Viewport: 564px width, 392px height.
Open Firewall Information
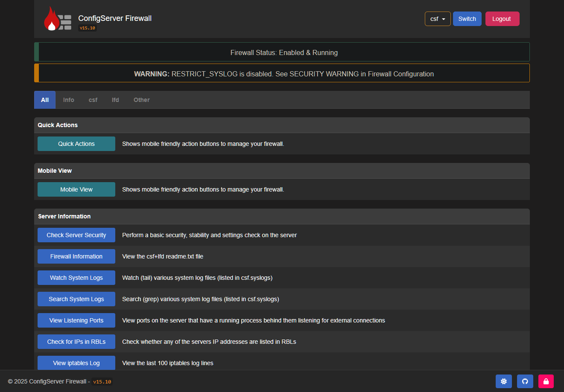[76, 256]
